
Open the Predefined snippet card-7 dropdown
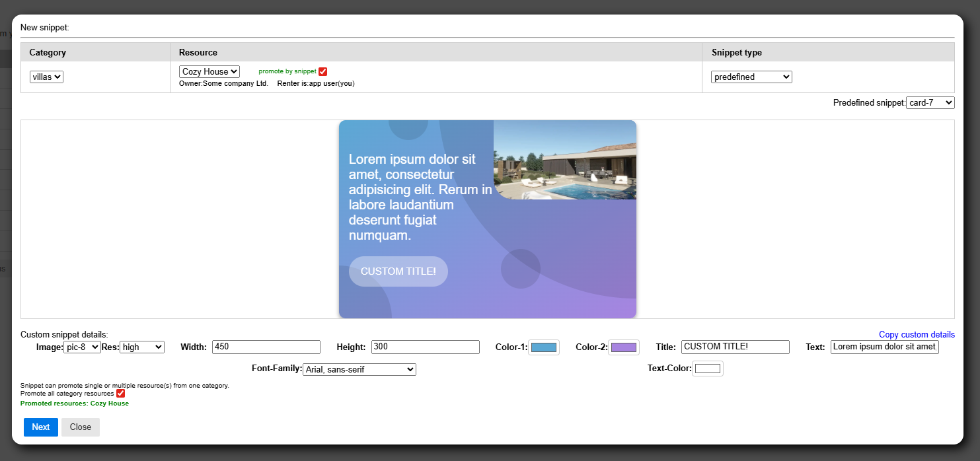930,103
